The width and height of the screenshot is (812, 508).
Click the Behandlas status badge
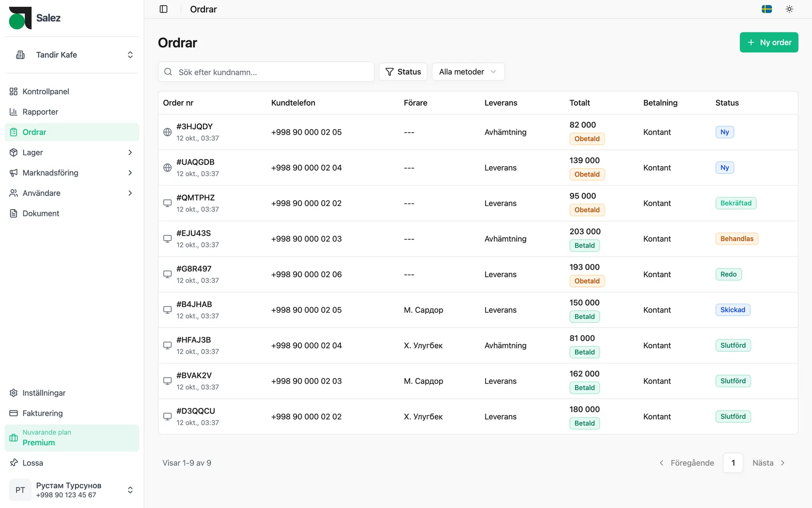[x=737, y=239]
